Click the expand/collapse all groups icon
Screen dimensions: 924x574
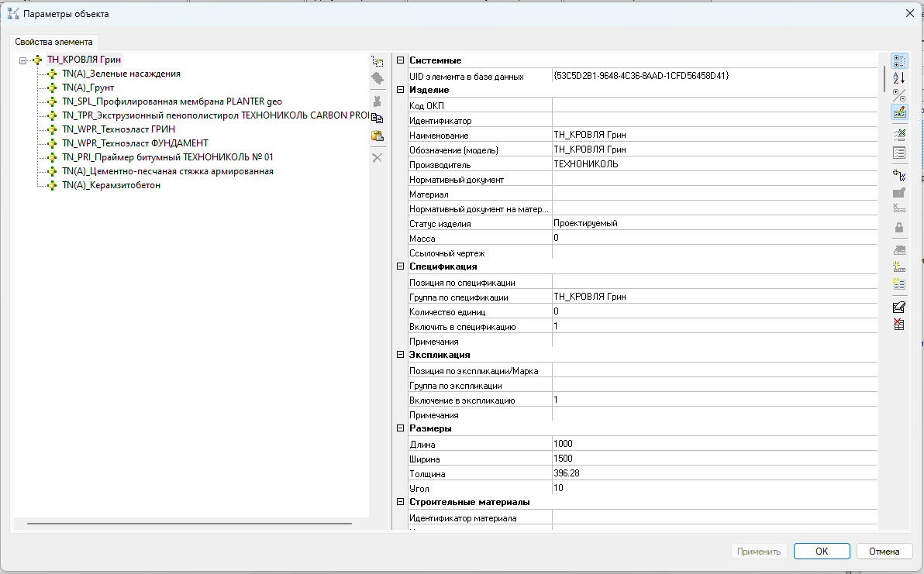point(899,95)
